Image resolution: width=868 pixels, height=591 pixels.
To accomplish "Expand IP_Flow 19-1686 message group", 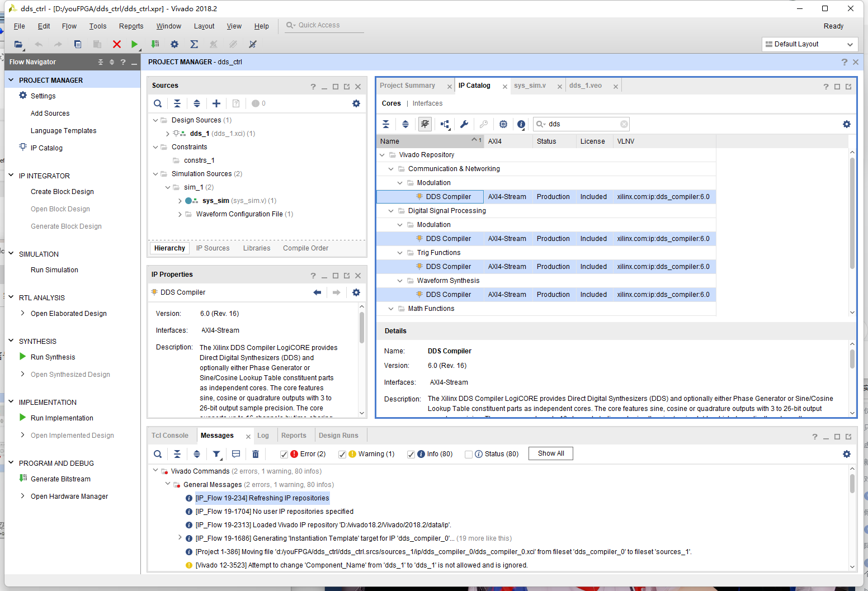I will (180, 538).
